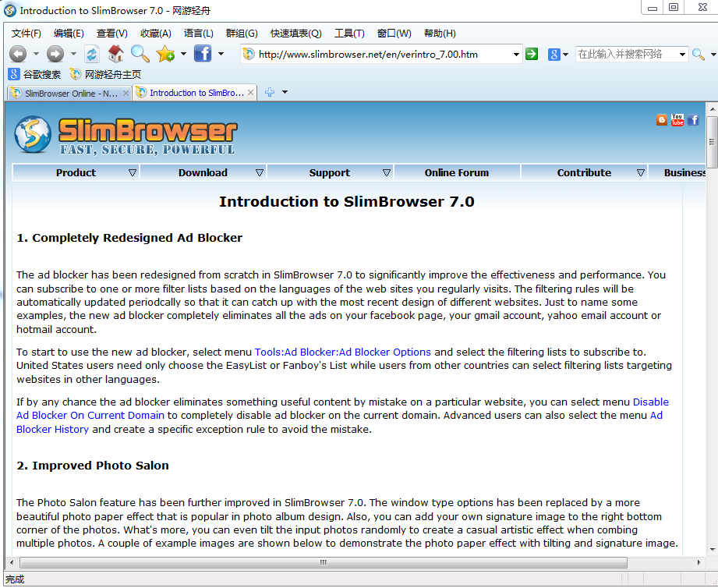This screenshot has height=588, width=718.
Task: Click the vertical scrollbar down arrow
Action: [x=712, y=549]
